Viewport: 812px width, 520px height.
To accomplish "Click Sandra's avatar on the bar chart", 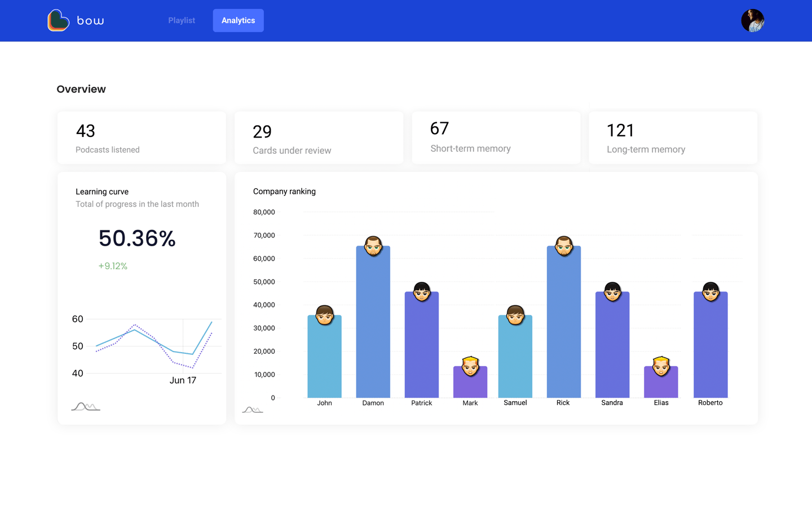I will point(612,291).
